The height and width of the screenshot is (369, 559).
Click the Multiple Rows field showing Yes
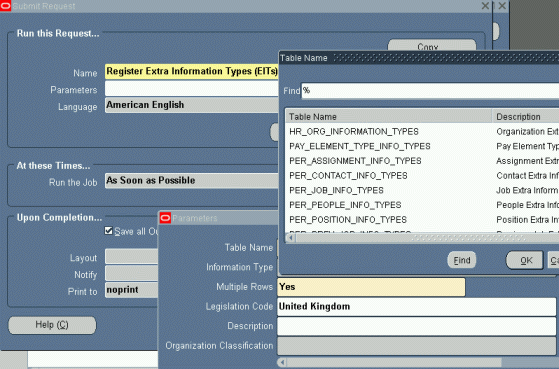tap(371, 287)
